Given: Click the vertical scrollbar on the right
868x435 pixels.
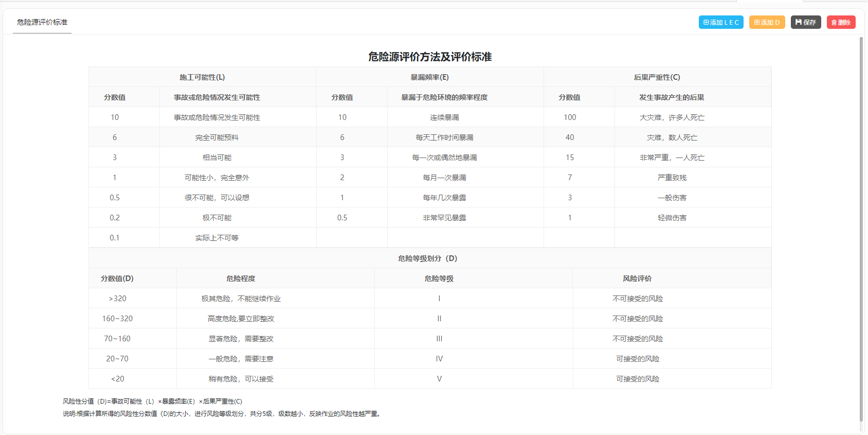Looking at the screenshot, I should [x=861, y=227].
